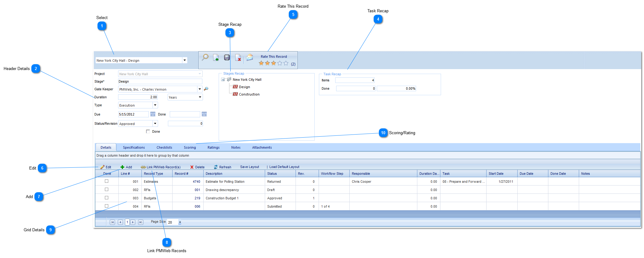Click Load Default Layout
Screen dimensions: 644x258
point(284,167)
